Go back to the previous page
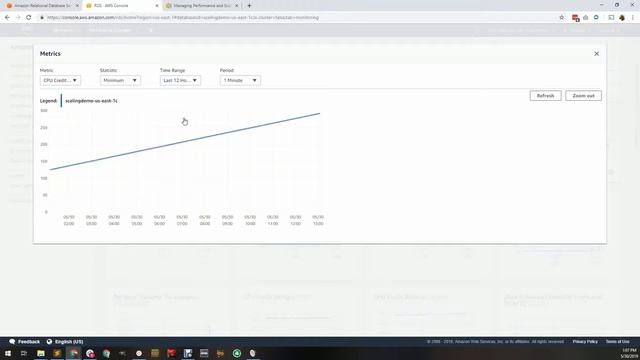 [7, 18]
